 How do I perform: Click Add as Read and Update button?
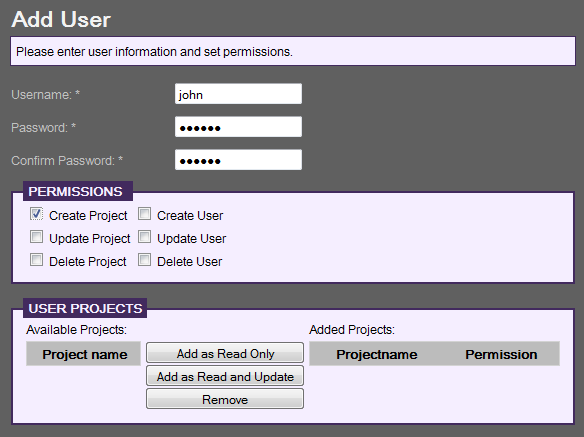(x=225, y=376)
